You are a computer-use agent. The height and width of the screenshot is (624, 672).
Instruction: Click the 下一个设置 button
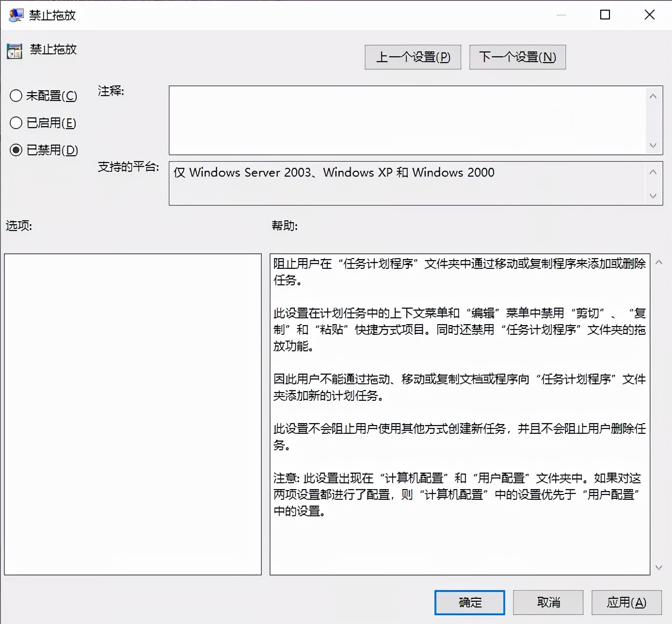(517, 57)
